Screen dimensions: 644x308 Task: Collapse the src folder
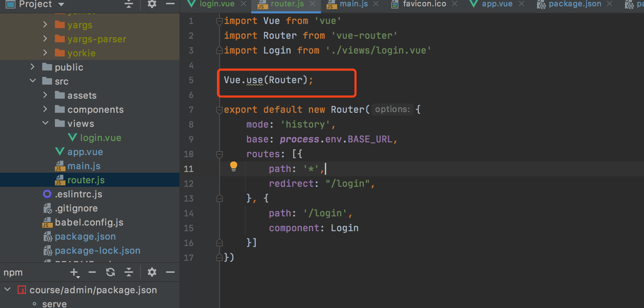pyautogui.click(x=32, y=81)
